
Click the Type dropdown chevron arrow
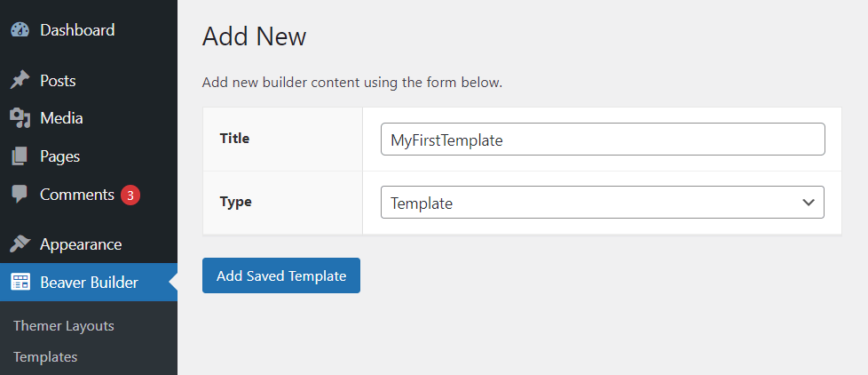[808, 203]
